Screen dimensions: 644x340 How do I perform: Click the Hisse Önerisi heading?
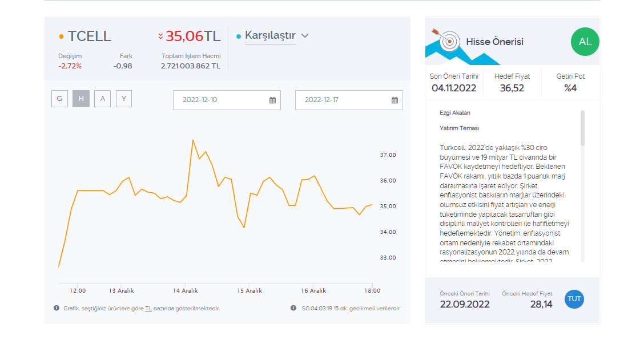click(494, 42)
